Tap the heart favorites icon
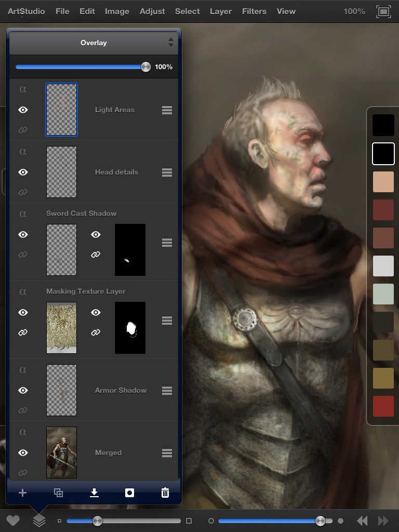The width and height of the screenshot is (399, 532). click(13, 521)
